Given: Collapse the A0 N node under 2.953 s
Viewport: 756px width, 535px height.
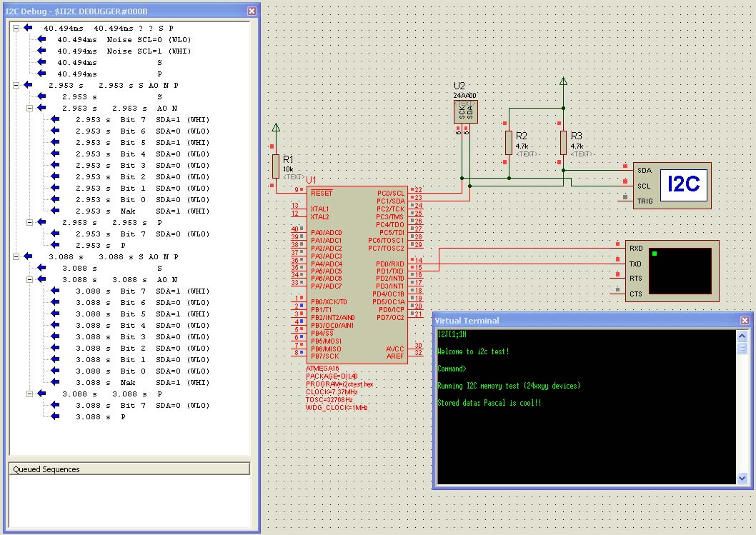Looking at the screenshot, I should [29, 108].
